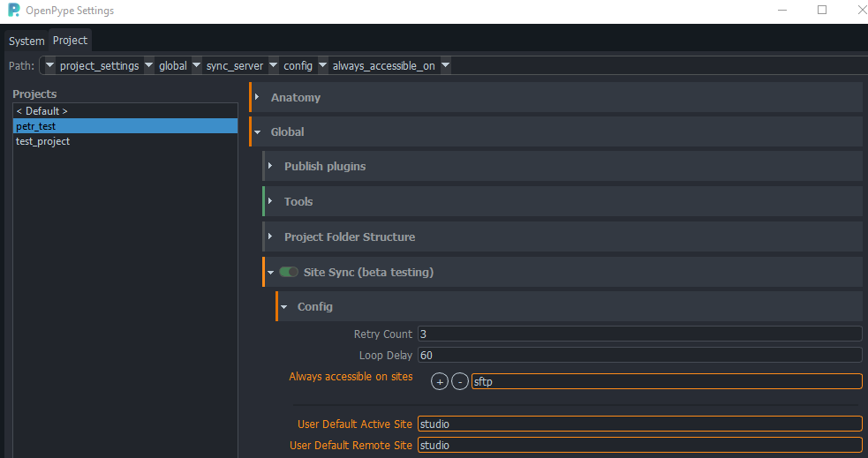Click the Loop Delay label
Image resolution: width=868 pixels, height=458 pixels.
386,355
